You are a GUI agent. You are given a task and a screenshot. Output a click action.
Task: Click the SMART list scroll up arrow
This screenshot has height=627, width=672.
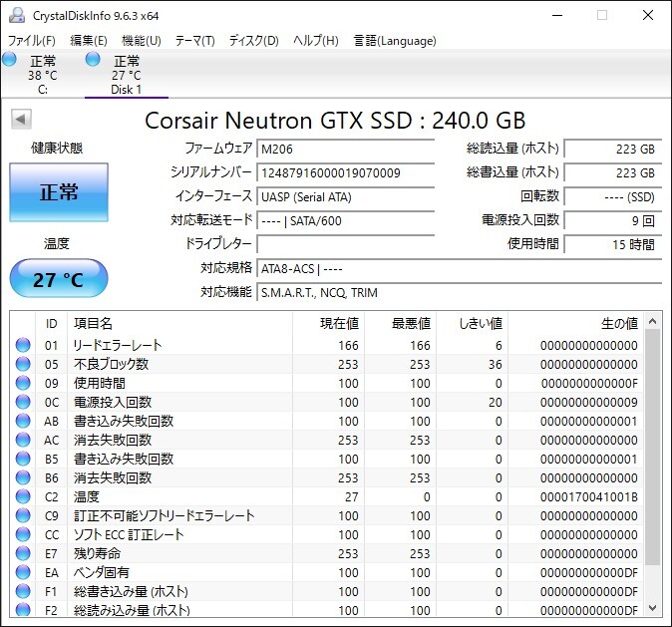[x=653, y=321]
